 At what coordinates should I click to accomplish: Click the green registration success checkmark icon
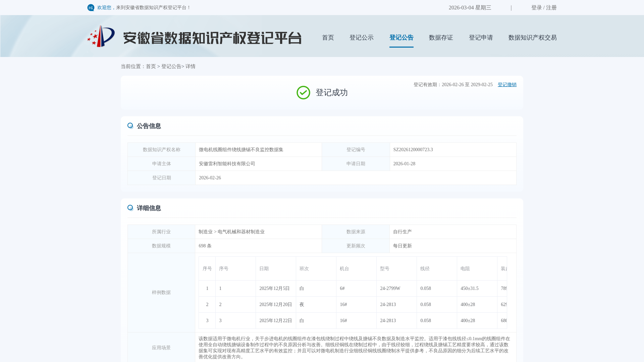click(303, 93)
